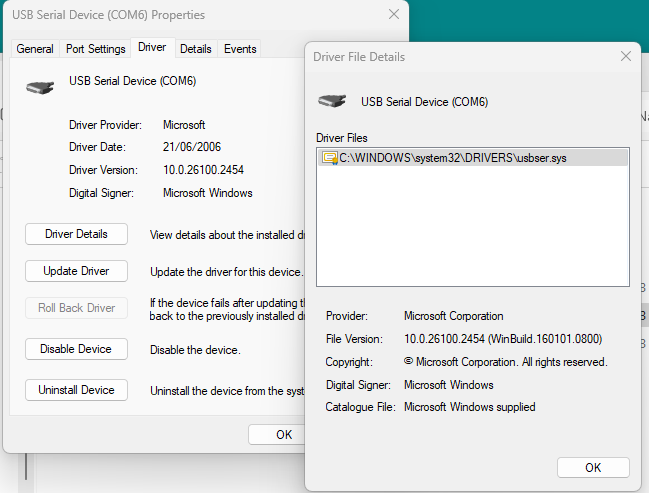Image resolution: width=649 pixels, height=493 pixels.
Task: Click Digital Signer value in Driver File Details
Action: click(449, 385)
